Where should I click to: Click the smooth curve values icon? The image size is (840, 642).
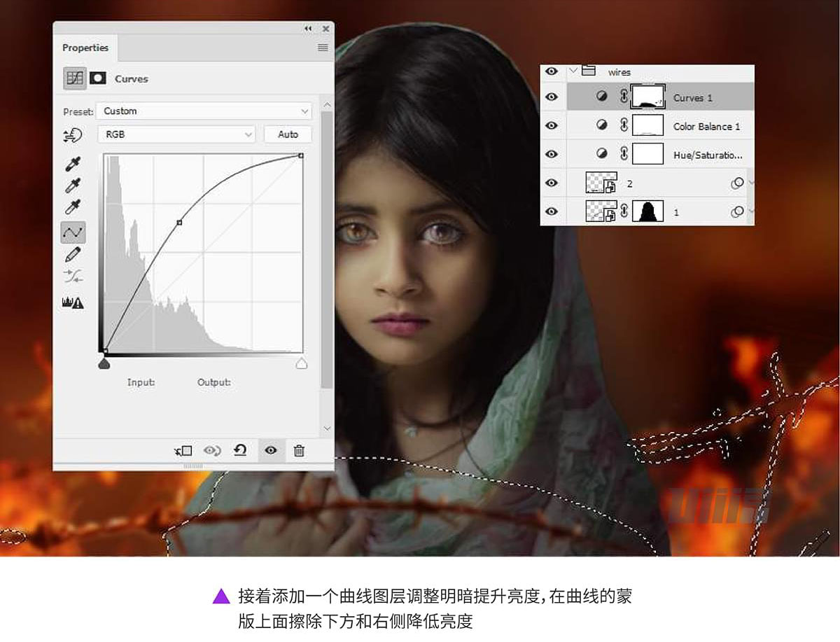coord(73,277)
